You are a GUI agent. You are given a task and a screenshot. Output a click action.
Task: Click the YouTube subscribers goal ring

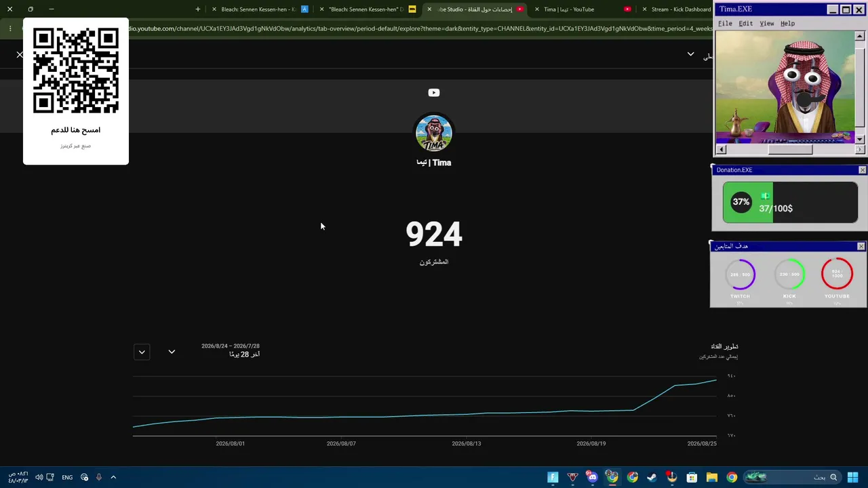(837, 274)
